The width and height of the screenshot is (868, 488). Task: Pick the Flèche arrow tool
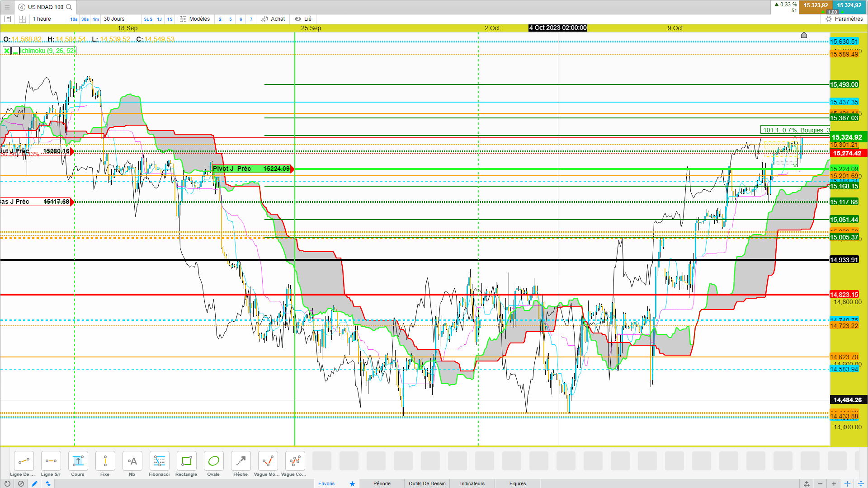(x=241, y=461)
